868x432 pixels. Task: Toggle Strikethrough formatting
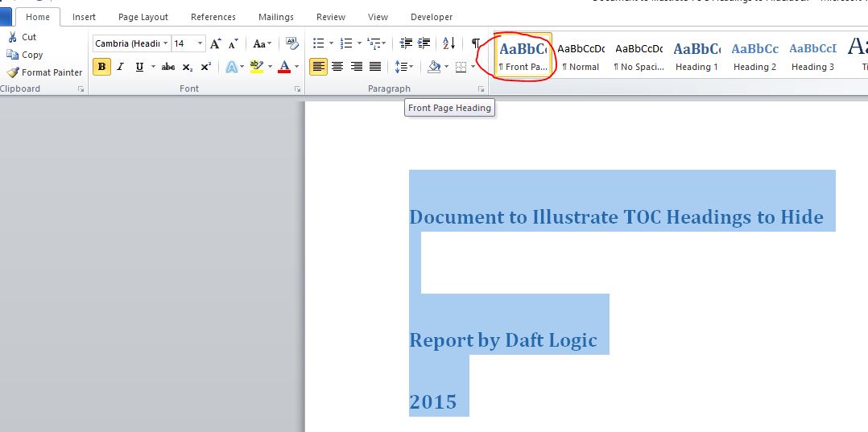[168, 67]
